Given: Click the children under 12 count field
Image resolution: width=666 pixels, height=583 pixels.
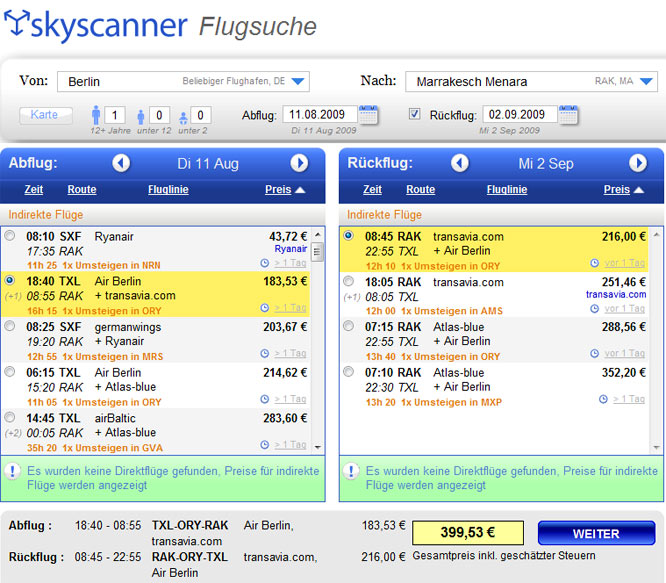Looking at the screenshot, I should coord(159,115).
